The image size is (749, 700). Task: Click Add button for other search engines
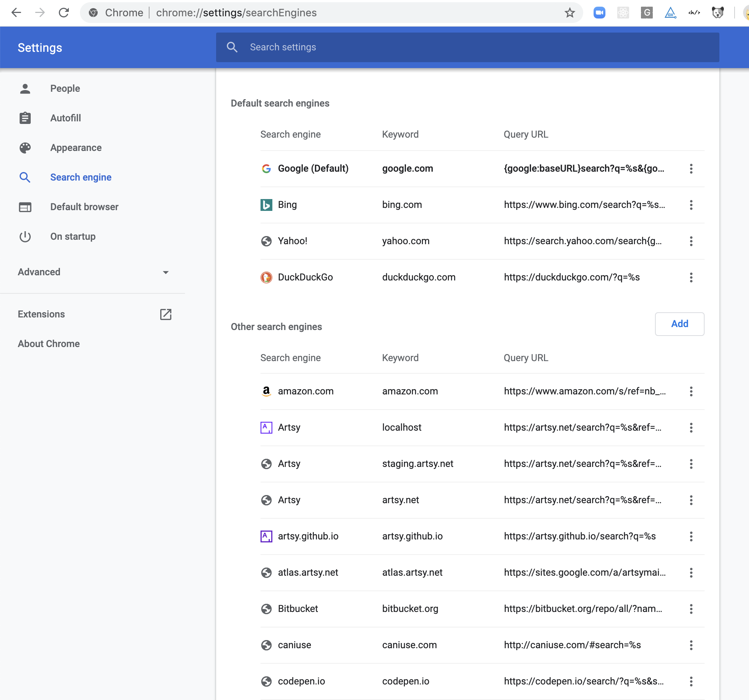(679, 324)
